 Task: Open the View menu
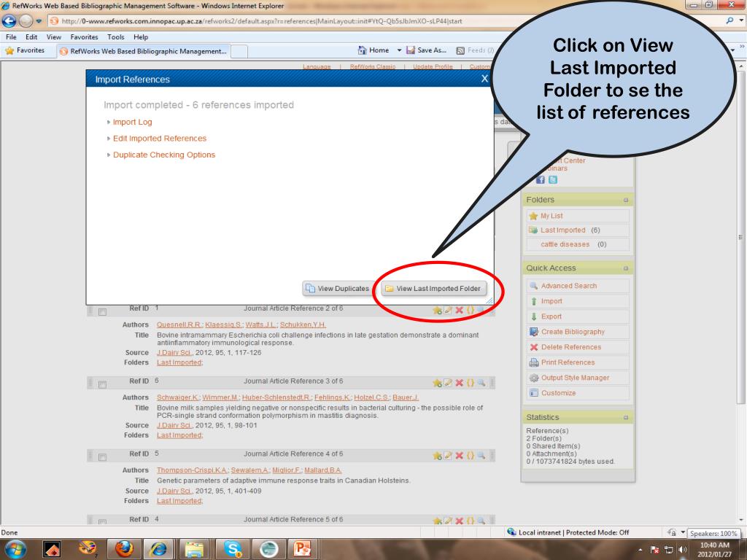(54, 36)
